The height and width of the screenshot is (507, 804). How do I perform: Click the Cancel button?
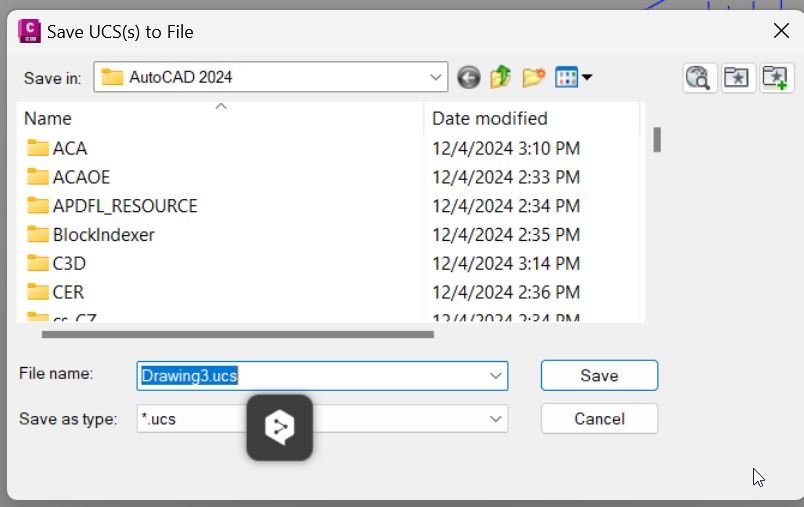tap(599, 419)
